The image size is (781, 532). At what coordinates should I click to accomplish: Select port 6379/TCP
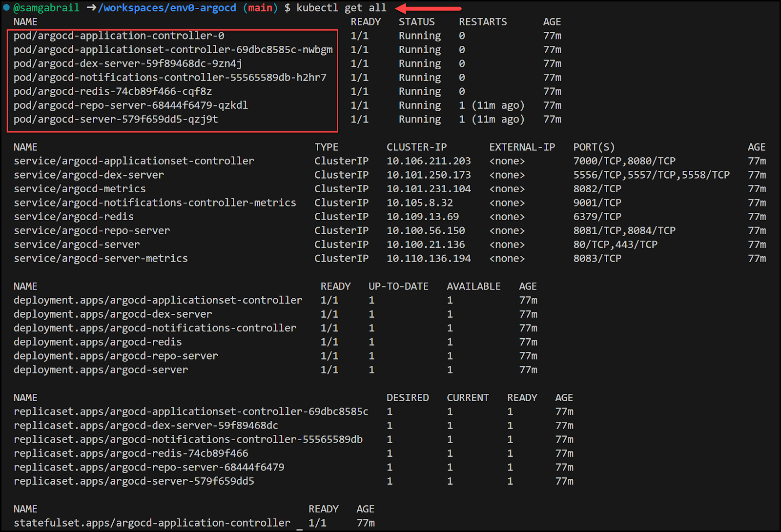pyautogui.click(x=597, y=217)
